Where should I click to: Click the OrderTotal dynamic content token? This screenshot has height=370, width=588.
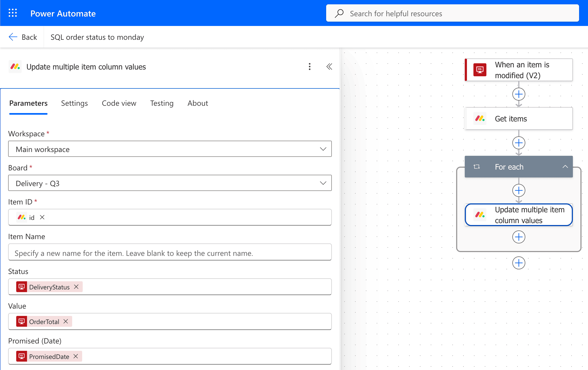44,322
